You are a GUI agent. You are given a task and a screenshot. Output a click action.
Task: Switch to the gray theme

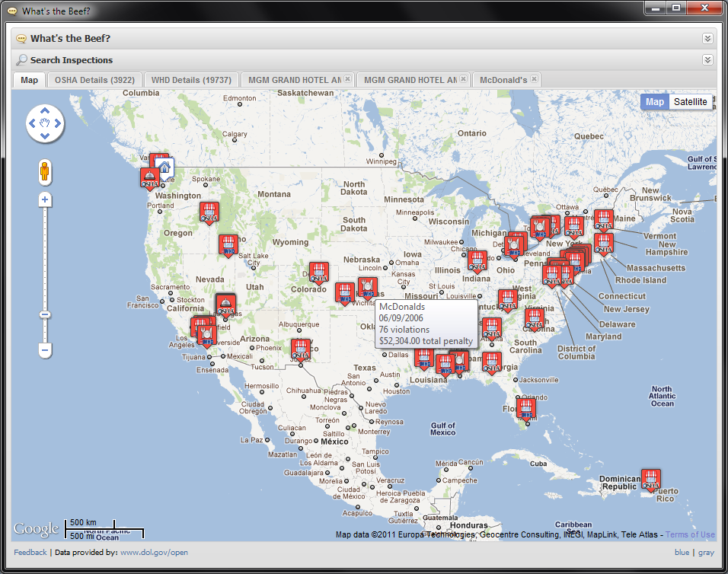[x=706, y=552]
